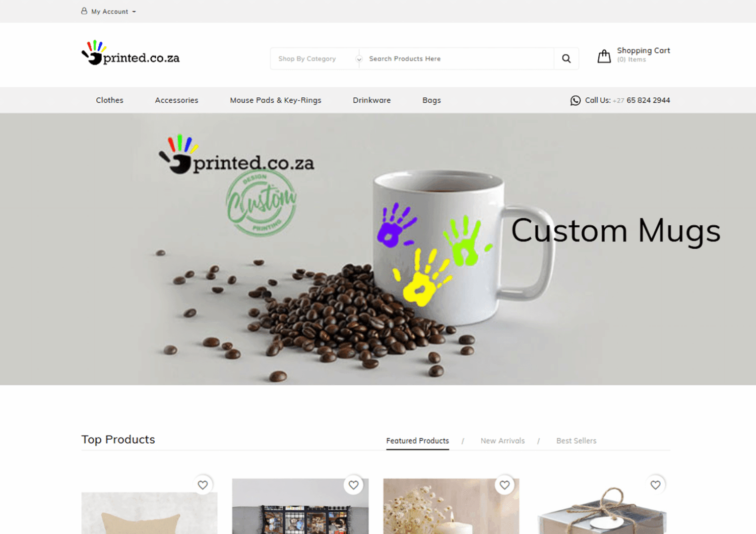The height and width of the screenshot is (534, 756).
Task: Toggle wishlist heart on candle product
Action: (x=505, y=485)
